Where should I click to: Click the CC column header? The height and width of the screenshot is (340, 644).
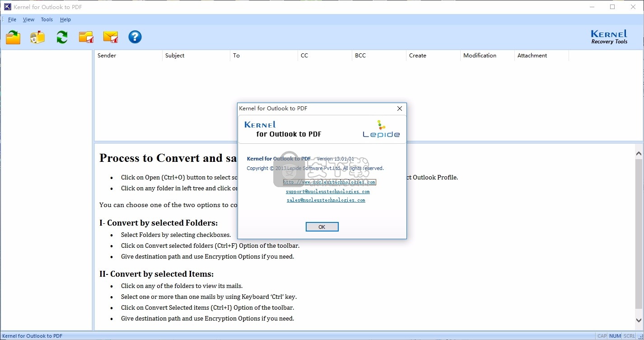pyautogui.click(x=325, y=56)
